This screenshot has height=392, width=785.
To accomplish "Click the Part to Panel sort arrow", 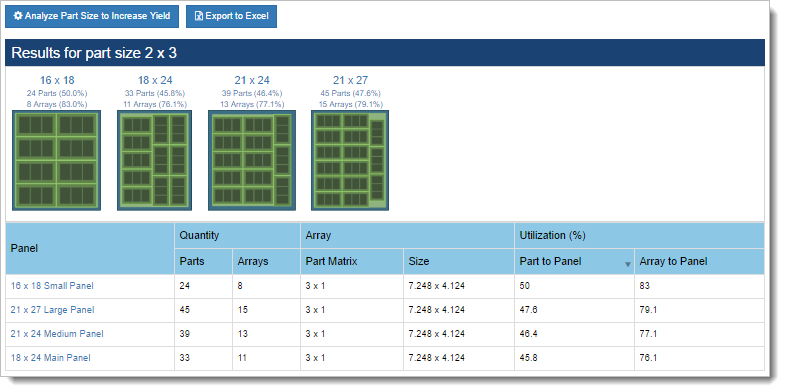I will point(628,264).
